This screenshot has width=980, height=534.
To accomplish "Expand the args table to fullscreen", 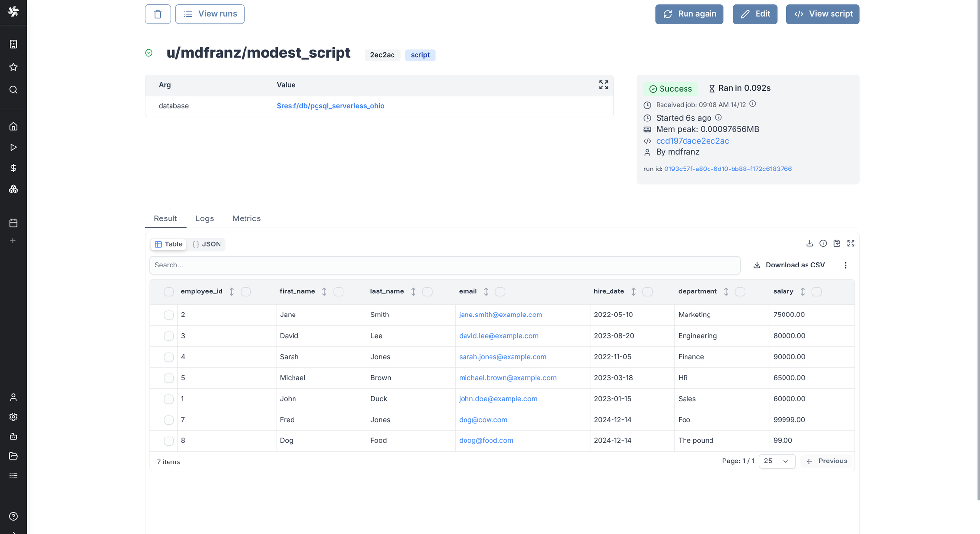I will pyautogui.click(x=603, y=85).
